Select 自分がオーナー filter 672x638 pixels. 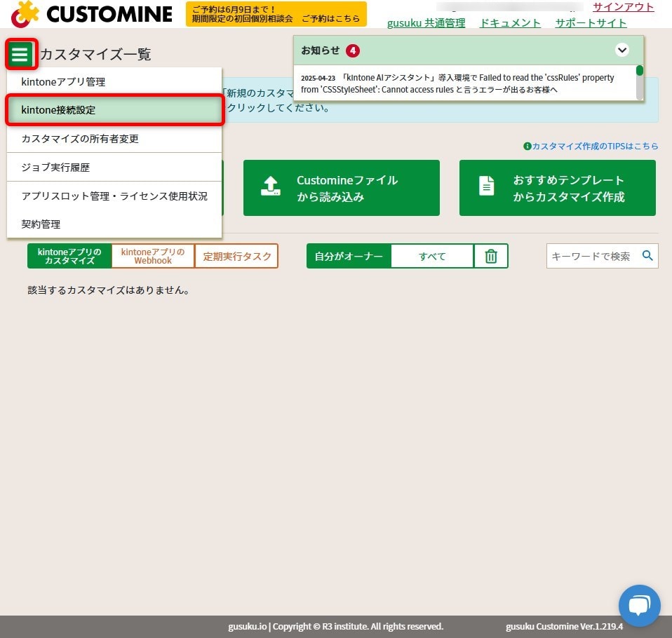point(349,256)
